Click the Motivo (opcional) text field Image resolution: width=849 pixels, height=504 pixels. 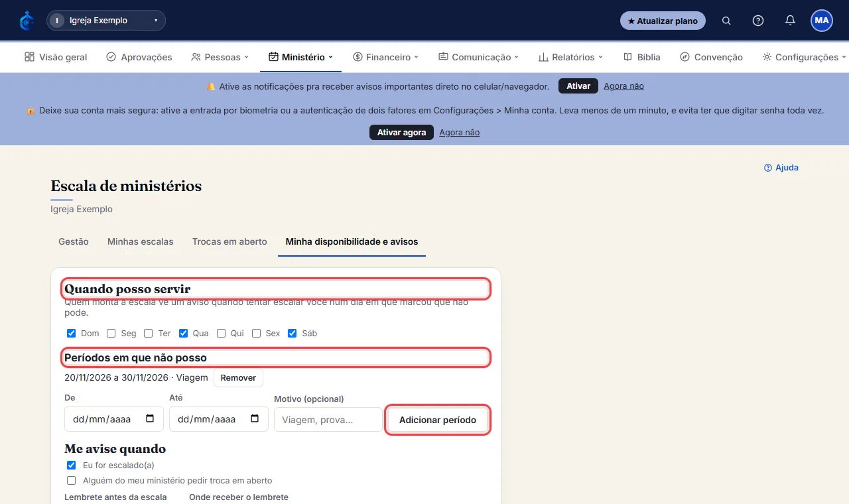coord(328,420)
